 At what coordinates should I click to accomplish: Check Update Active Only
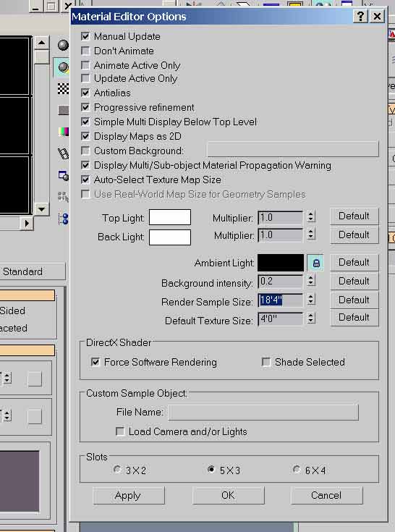pos(85,78)
